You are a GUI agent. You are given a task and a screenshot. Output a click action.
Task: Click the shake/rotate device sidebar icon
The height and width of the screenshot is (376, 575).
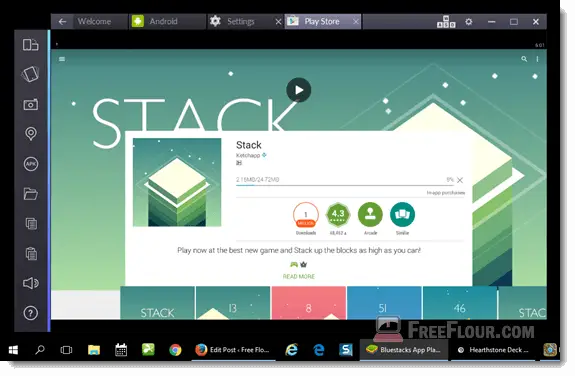pyautogui.click(x=30, y=74)
